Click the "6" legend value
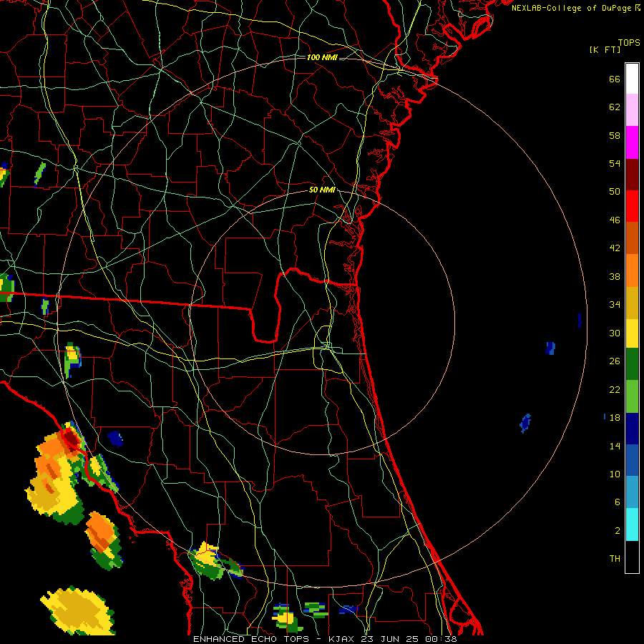644x644 pixels. pyautogui.click(x=618, y=502)
